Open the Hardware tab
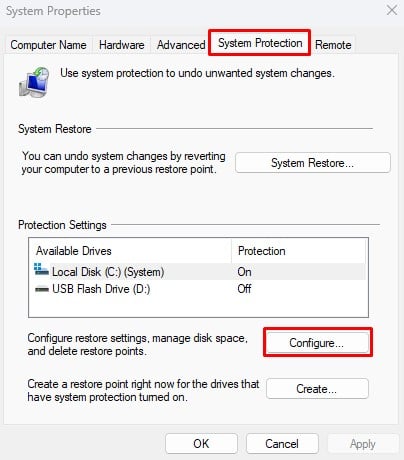Screen dimensions: 404x460 [x=122, y=45]
